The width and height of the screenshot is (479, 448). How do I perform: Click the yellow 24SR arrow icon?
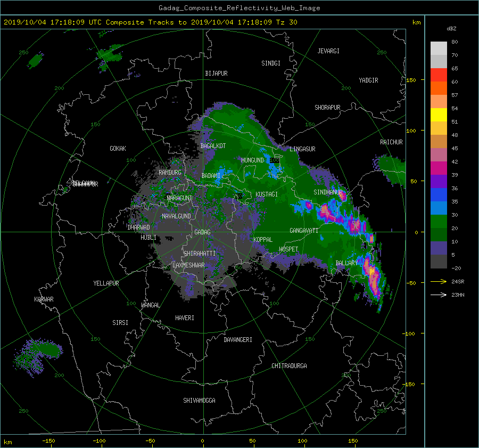[x=439, y=281]
